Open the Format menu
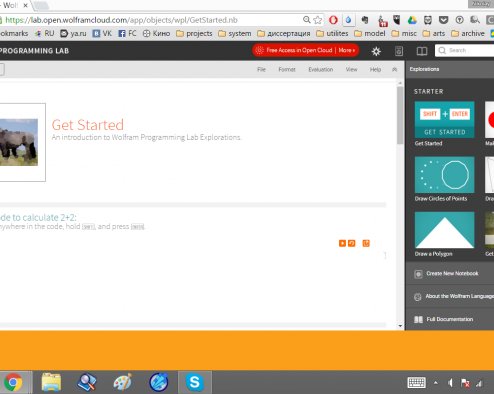This screenshot has height=394, width=494. 287,69
